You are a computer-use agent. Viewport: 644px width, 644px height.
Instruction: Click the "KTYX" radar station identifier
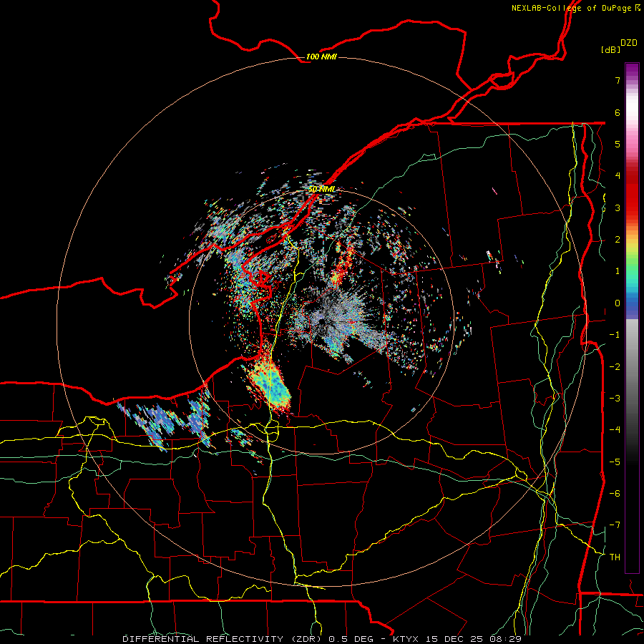click(x=406, y=639)
